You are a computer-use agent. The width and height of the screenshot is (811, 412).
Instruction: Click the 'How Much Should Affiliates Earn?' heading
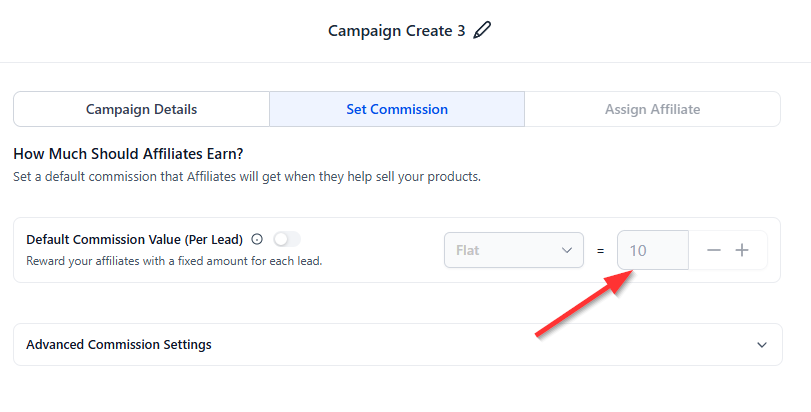pos(128,154)
